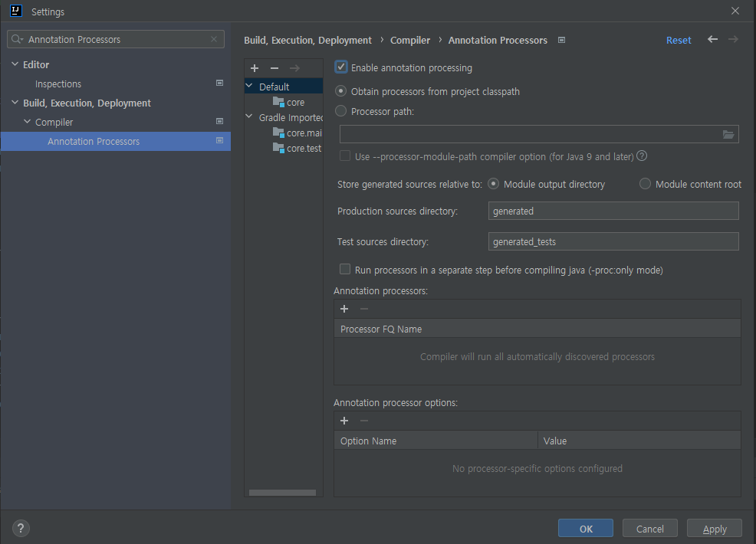
Task: Collapse the Editor tree node
Action: pos(15,64)
